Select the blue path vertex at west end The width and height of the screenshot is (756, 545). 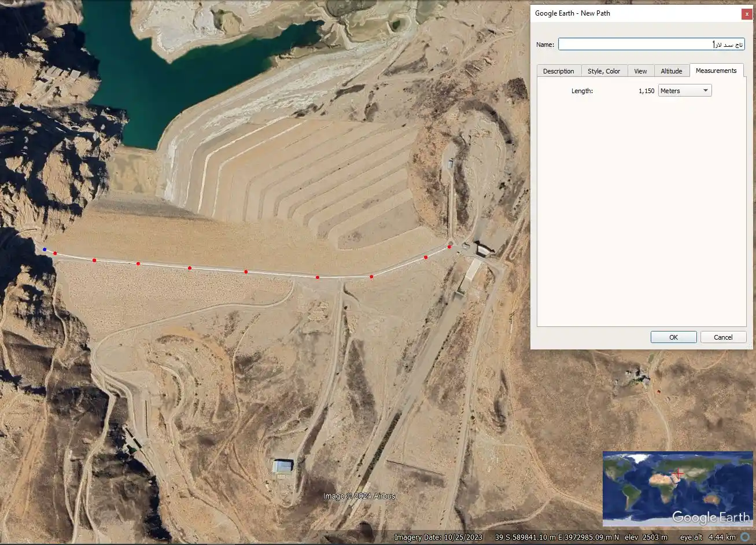click(x=45, y=249)
